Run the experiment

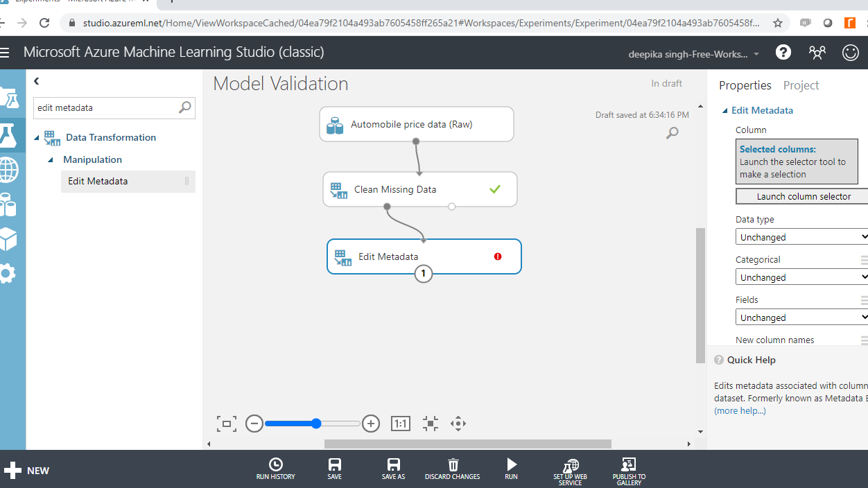point(511,469)
